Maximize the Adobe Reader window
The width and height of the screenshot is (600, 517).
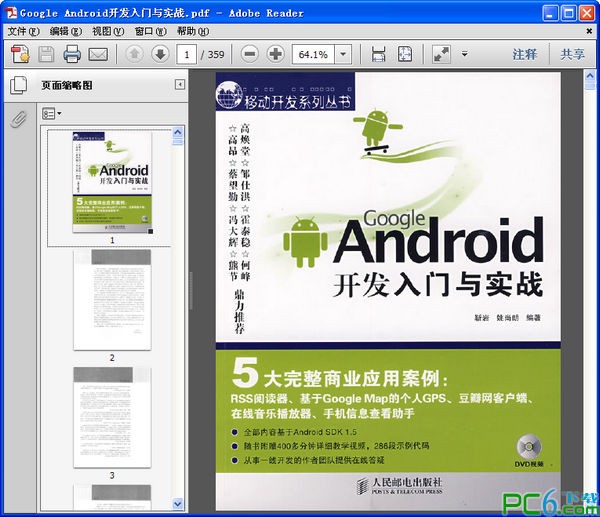pyautogui.click(x=569, y=13)
